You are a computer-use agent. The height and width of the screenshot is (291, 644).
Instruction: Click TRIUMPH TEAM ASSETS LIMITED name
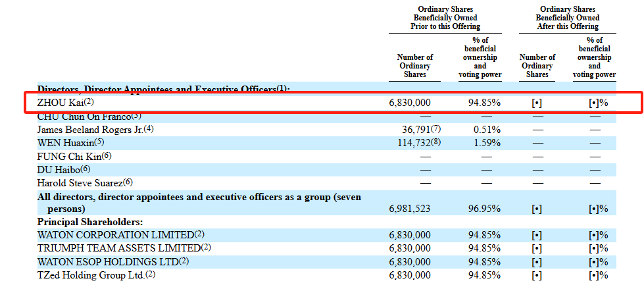coord(118,248)
